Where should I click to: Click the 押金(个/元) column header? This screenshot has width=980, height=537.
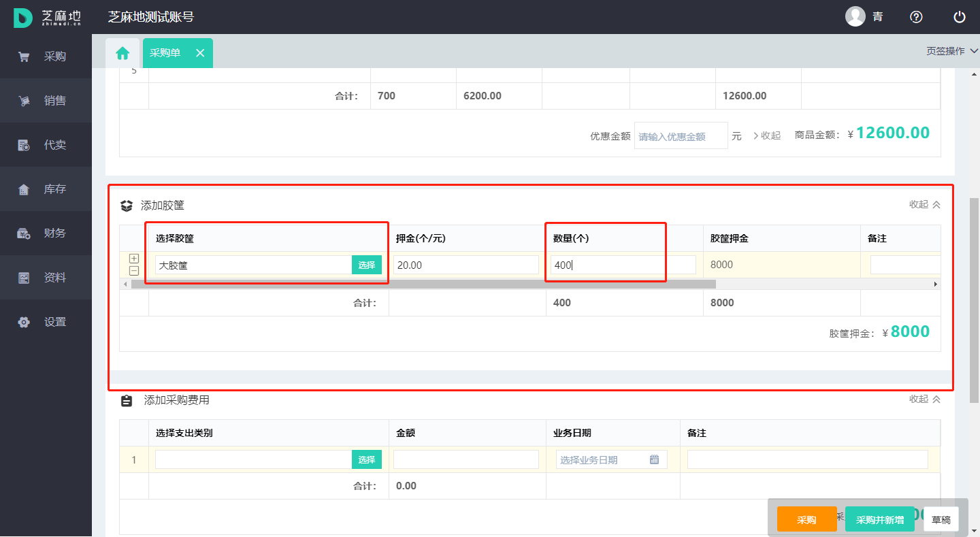[421, 238]
